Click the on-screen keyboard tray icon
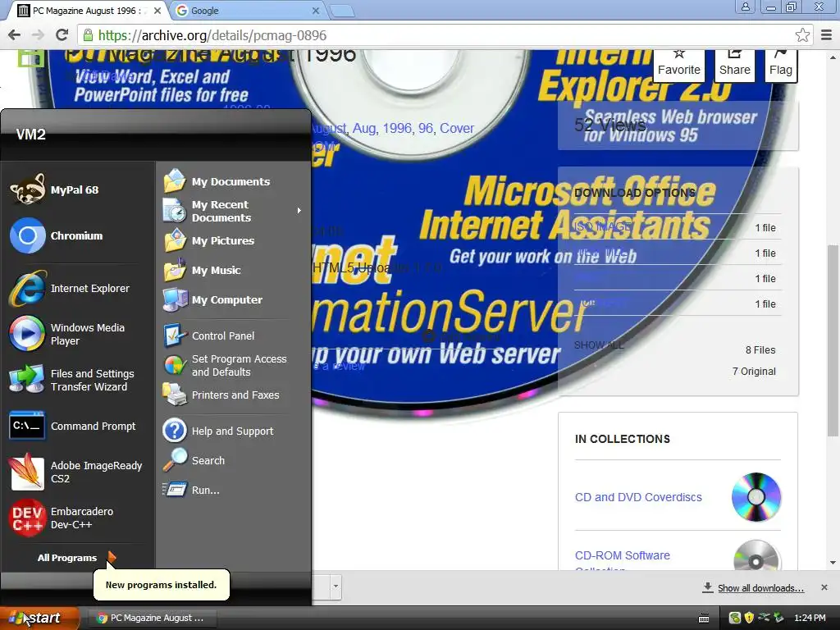This screenshot has width=840, height=630. (704, 619)
